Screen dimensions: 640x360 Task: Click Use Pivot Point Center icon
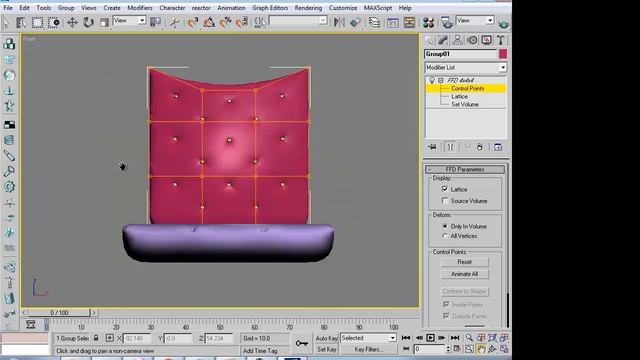pos(156,22)
